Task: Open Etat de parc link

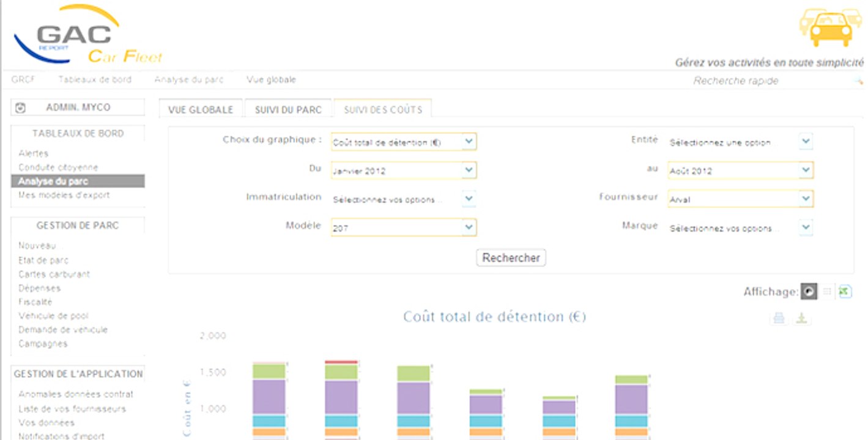Action: point(43,260)
